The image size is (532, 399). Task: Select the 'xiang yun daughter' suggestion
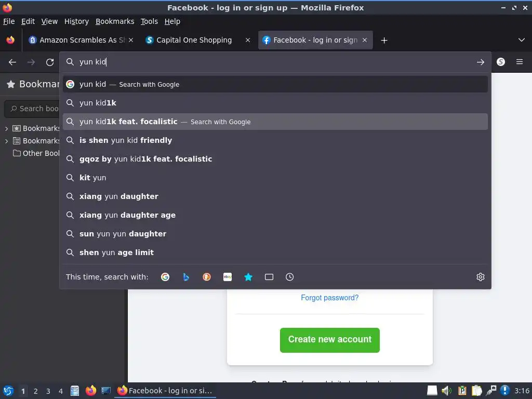pos(275,196)
